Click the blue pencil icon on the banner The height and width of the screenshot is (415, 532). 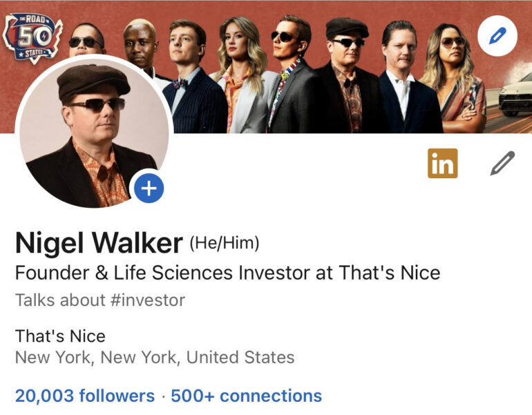(497, 36)
